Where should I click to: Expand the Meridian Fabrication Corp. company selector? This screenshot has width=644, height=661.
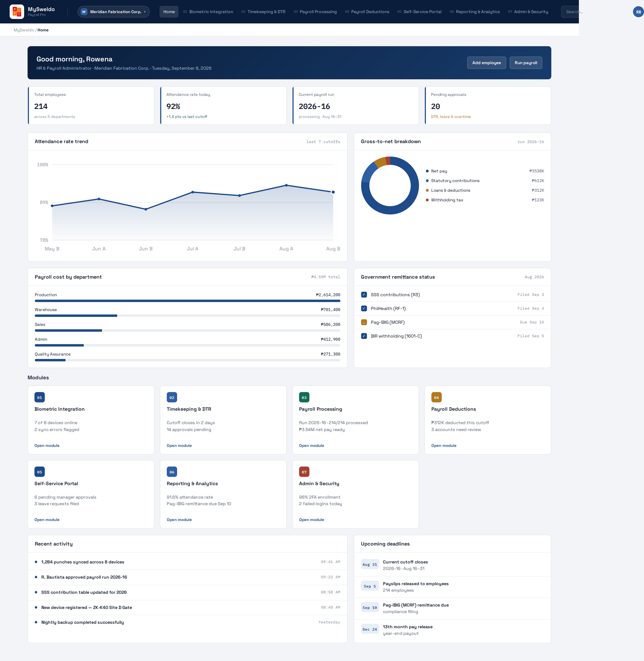[114, 12]
